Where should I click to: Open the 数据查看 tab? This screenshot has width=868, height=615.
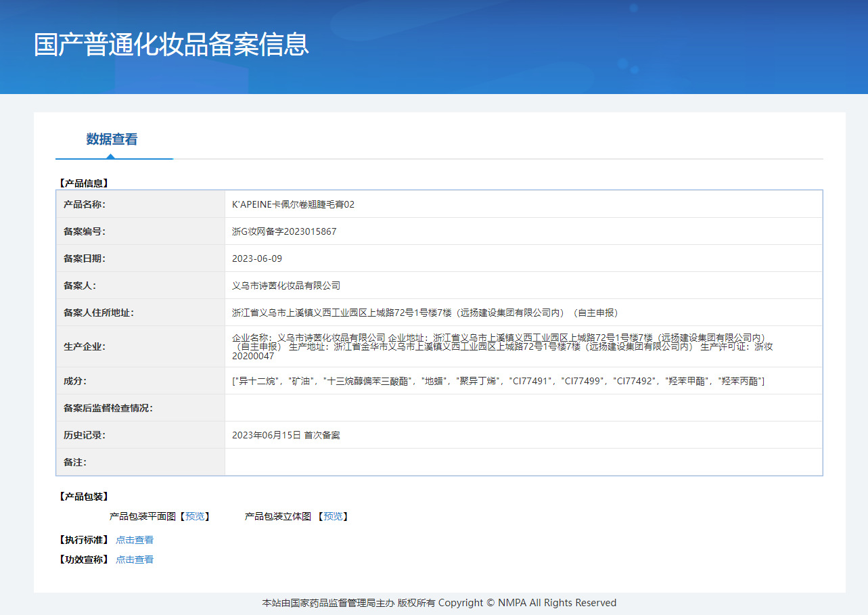[x=112, y=139]
